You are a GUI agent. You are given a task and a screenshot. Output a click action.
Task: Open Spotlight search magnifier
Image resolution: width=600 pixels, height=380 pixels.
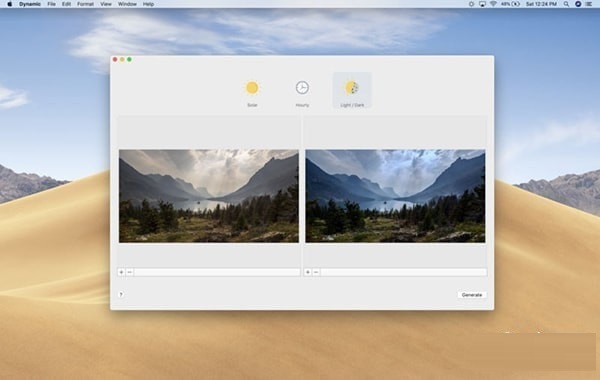(566, 4)
